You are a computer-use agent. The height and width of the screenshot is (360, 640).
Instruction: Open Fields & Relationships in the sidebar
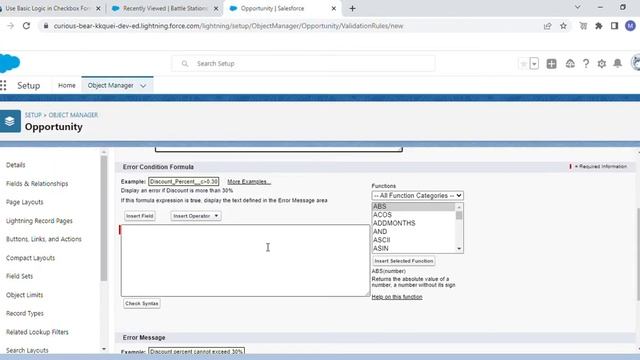click(37, 184)
